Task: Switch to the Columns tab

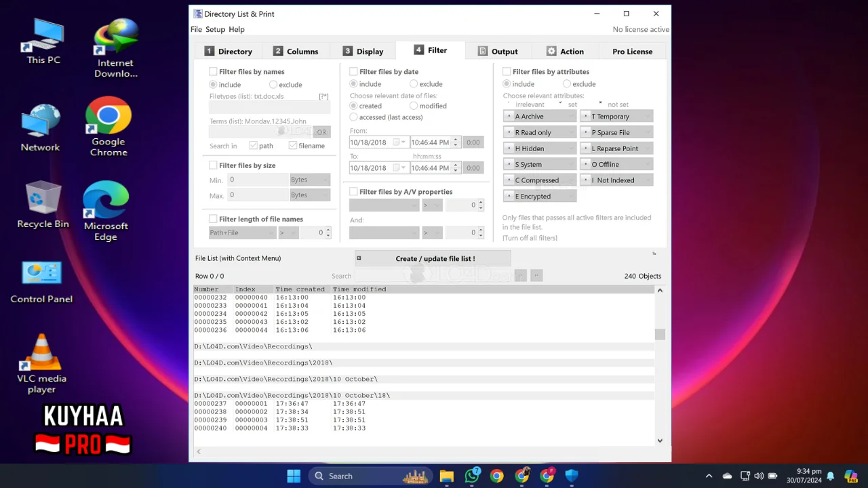Action: 296,52
